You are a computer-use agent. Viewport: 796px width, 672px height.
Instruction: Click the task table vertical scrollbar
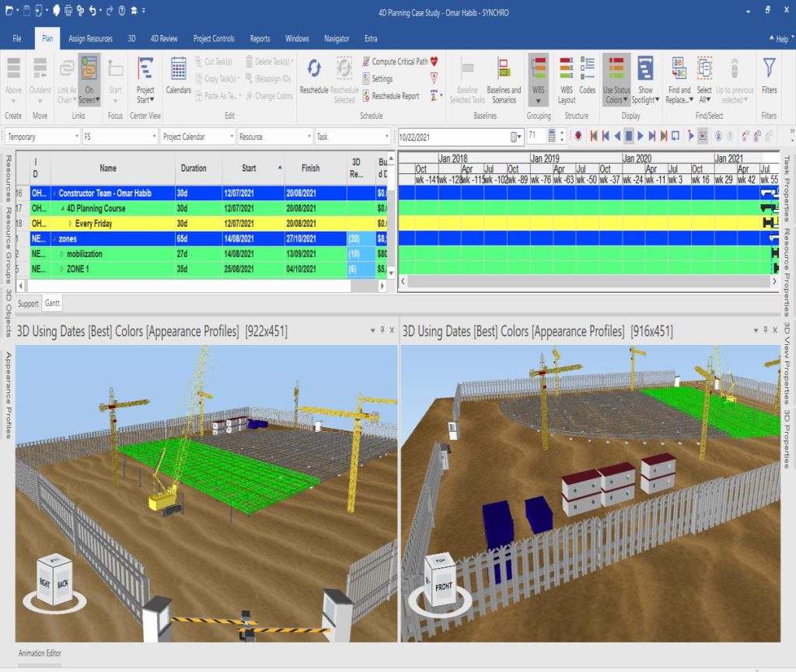391,215
